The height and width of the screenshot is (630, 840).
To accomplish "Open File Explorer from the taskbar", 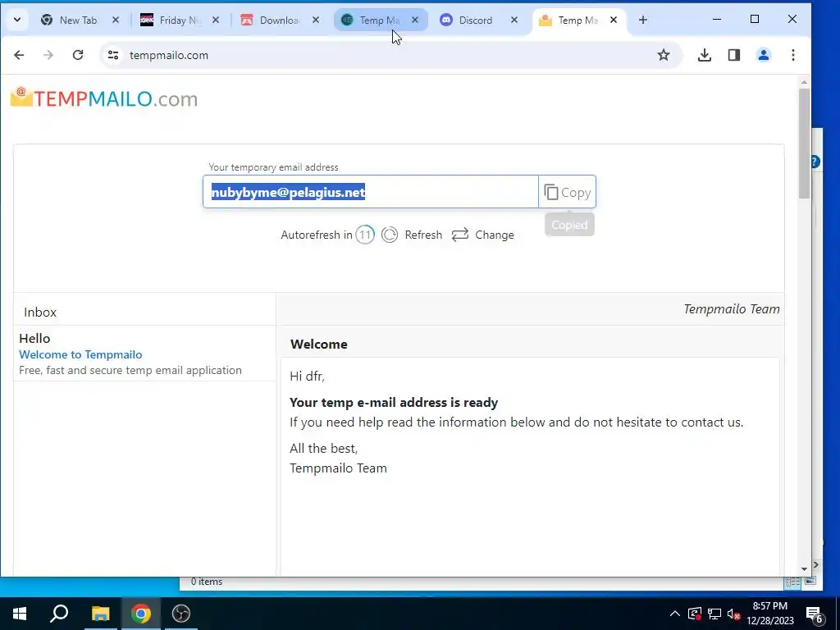I will point(100,614).
